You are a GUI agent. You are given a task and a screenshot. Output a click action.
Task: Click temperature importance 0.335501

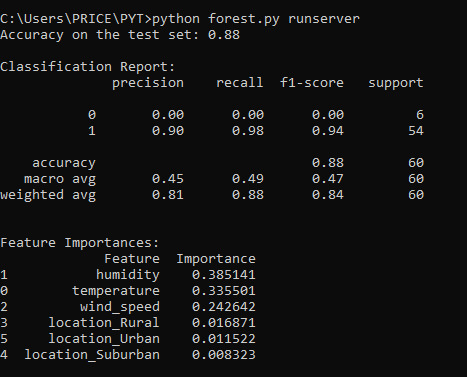click(x=224, y=291)
